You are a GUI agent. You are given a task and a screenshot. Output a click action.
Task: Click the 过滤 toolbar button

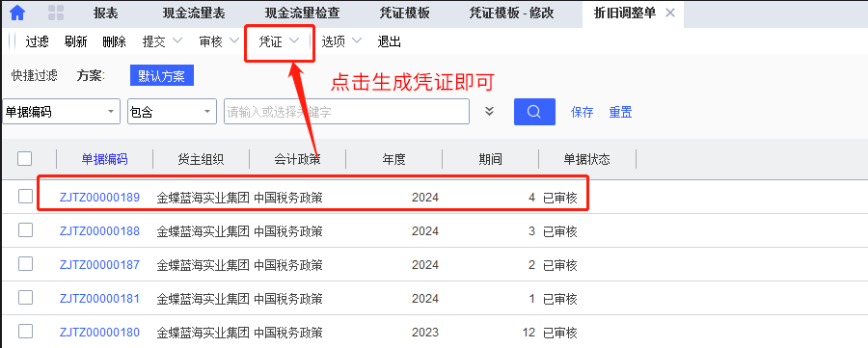[x=37, y=41]
